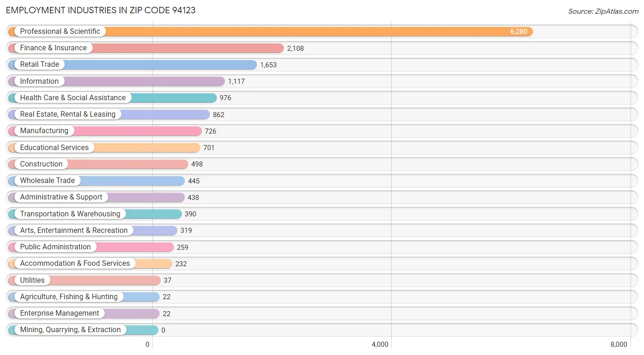Click the 390 Transportation value

[191, 214]
